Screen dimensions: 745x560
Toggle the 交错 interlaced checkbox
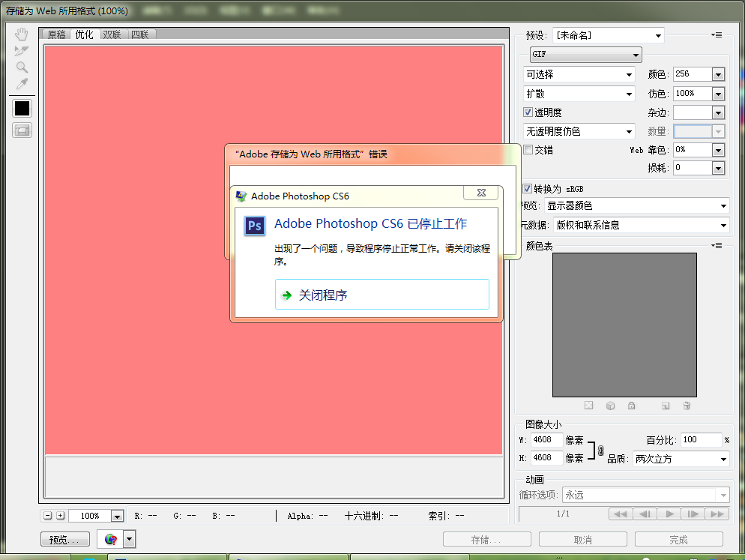[x=528, y=150]
